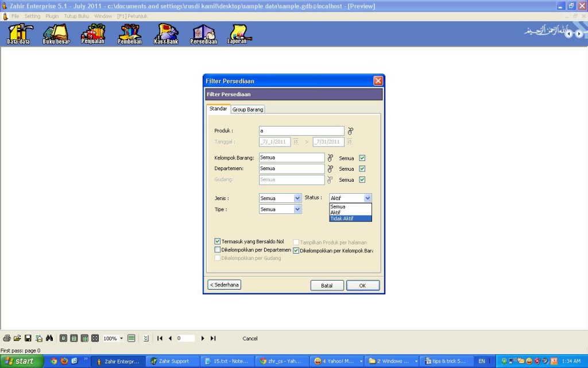Open the Kas & Bank module

(166, 34)
